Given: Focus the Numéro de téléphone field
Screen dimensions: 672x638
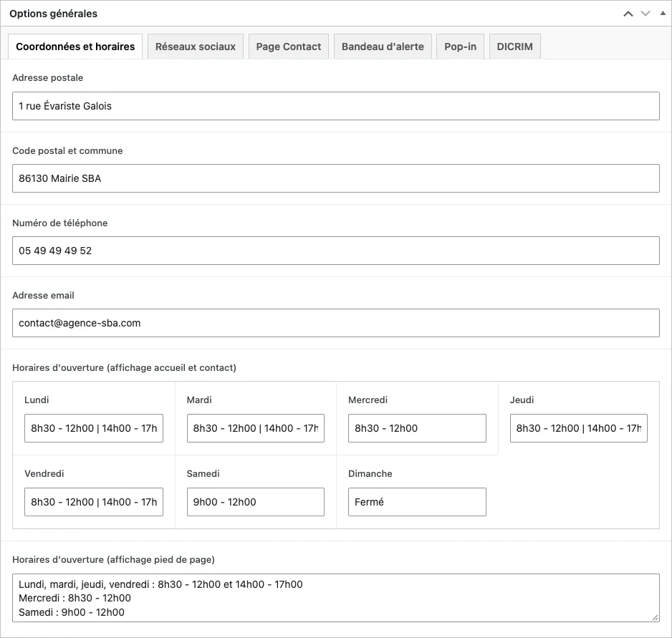Looking at the screenshot, I should click(336, 251).
